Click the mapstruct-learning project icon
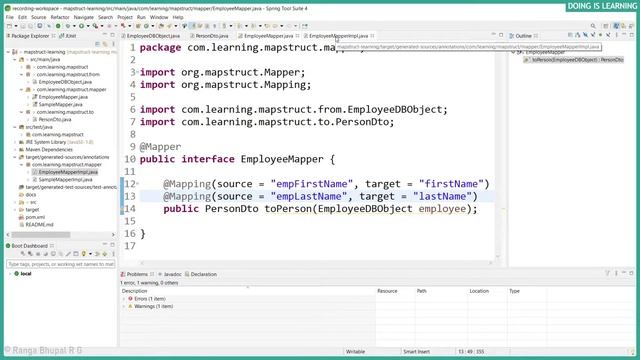Image resolution: width=640 pixels, height=360 pixels. click(x=15, y=52)
